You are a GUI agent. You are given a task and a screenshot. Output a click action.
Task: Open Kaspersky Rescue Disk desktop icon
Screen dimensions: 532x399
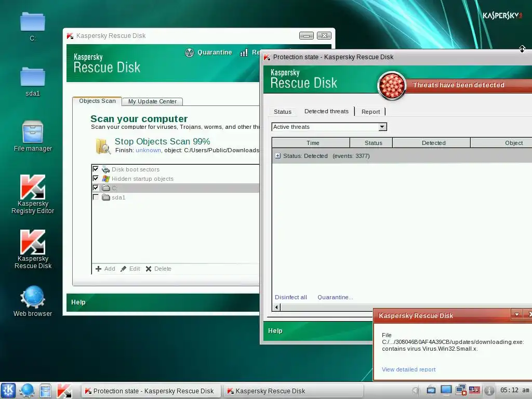coord(33,242)
